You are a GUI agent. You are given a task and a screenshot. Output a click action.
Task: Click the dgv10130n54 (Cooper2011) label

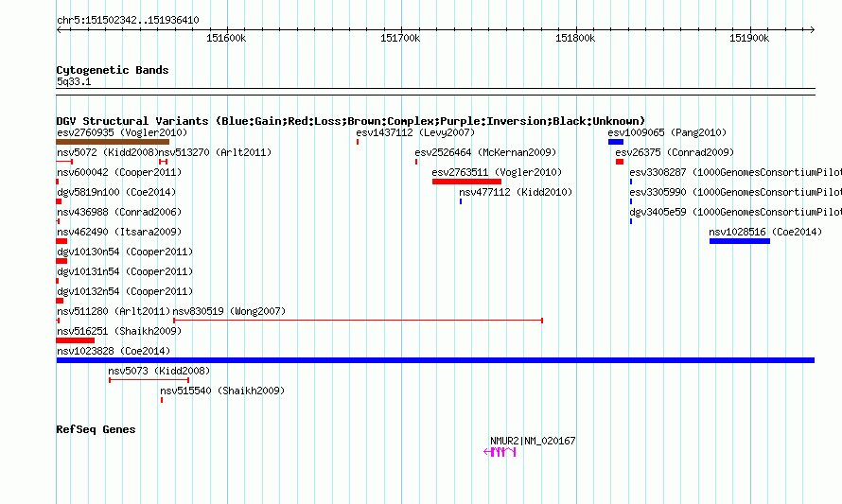[125, 252]
